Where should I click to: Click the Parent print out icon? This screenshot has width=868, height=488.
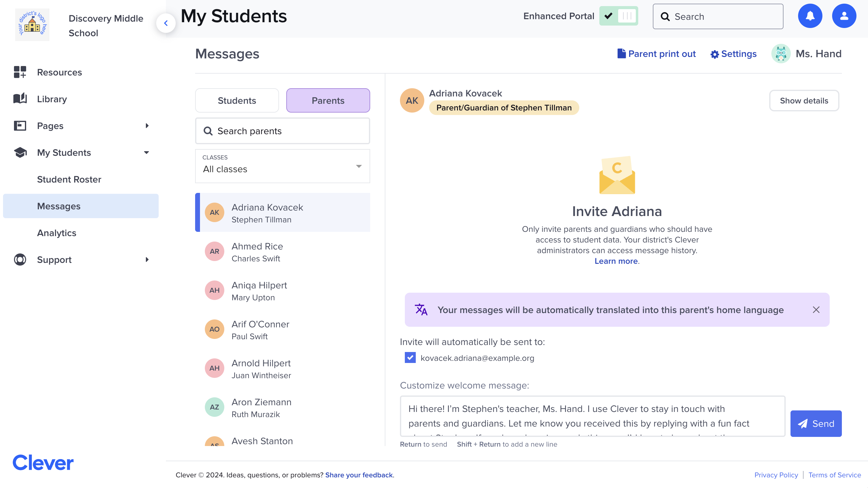click(x=621, y=53)
